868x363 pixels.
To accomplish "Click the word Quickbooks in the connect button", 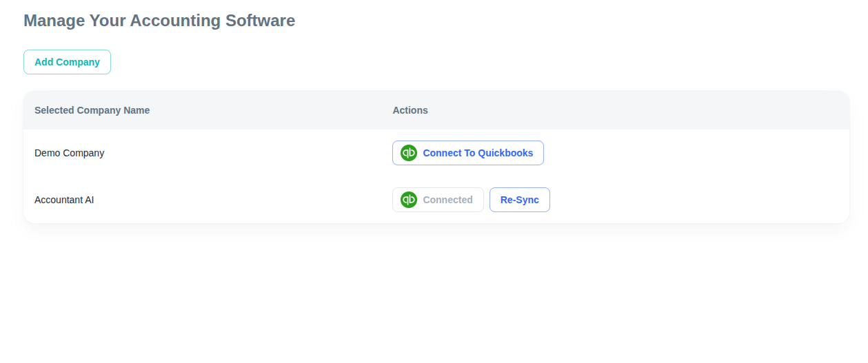I will tap(505, 153).
